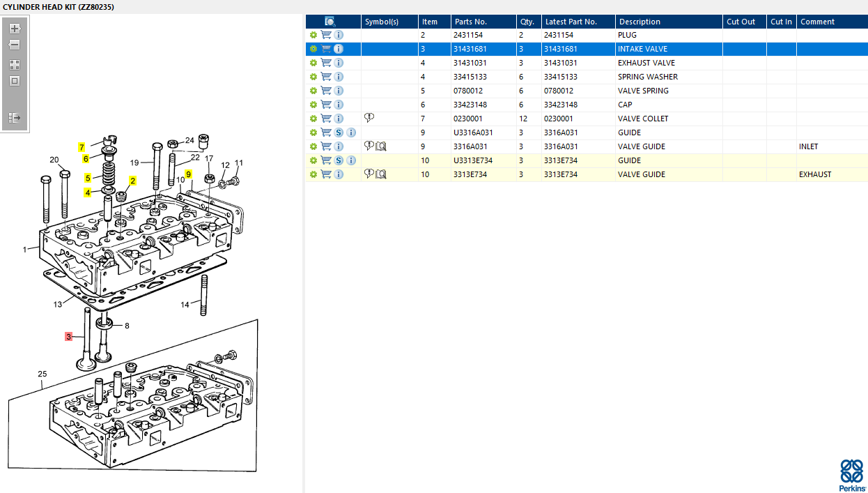Click the four-squares view icon in diagram toolbar

click(x=15, y=64)
